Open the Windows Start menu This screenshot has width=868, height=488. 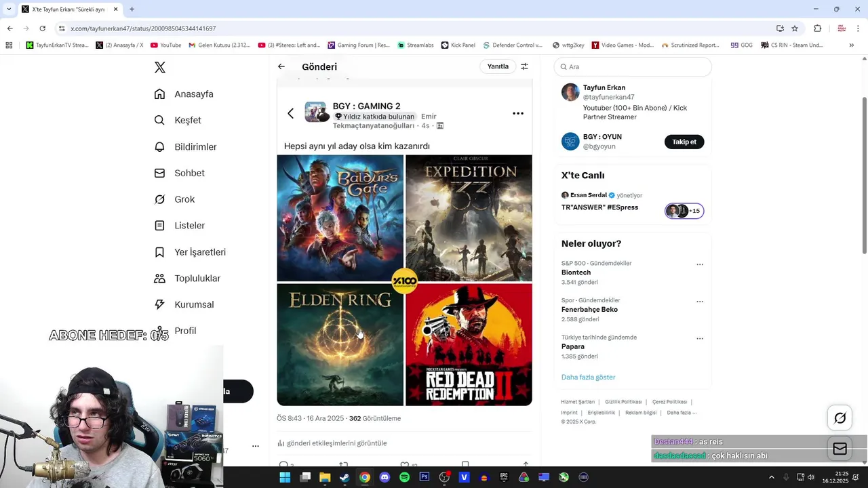pyautogui.click(x=285, y=477)
